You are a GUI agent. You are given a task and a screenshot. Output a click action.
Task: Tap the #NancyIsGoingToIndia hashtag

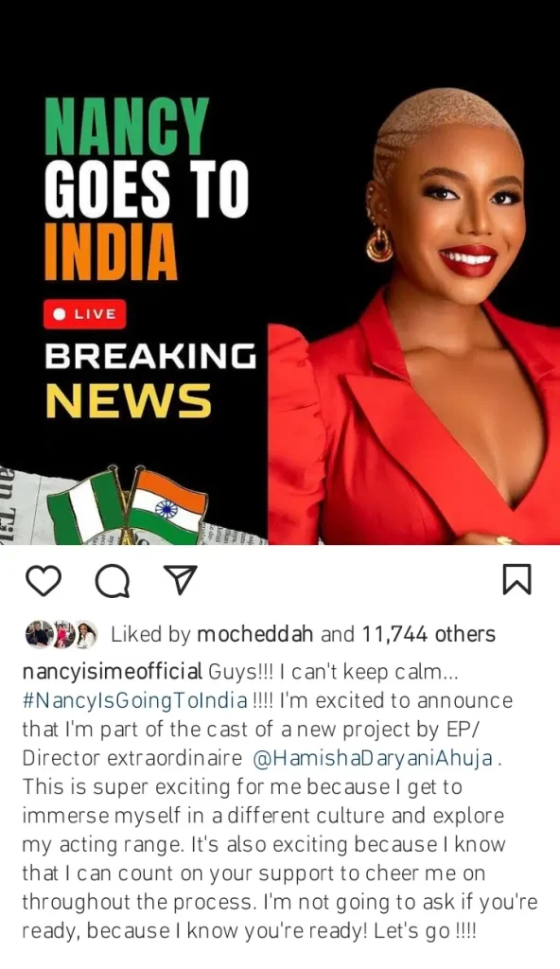tap(134, 701)
